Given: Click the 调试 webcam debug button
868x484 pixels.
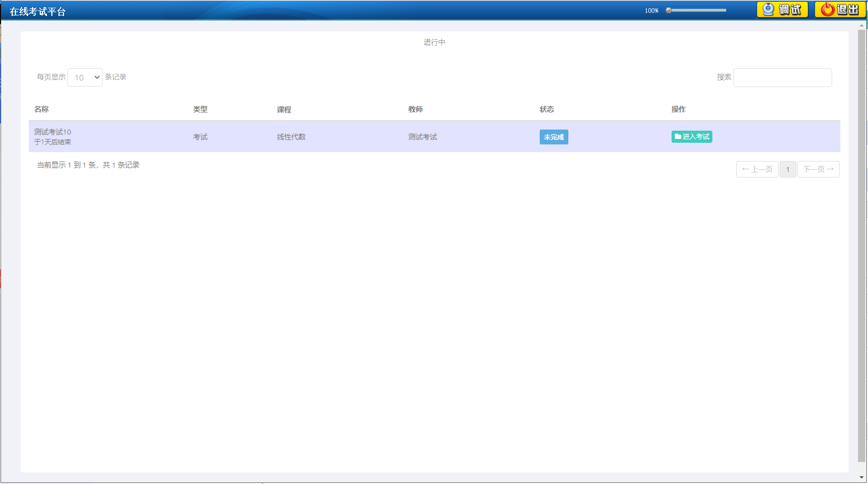Looking at the screenshot, I should (x=782, y=9).
